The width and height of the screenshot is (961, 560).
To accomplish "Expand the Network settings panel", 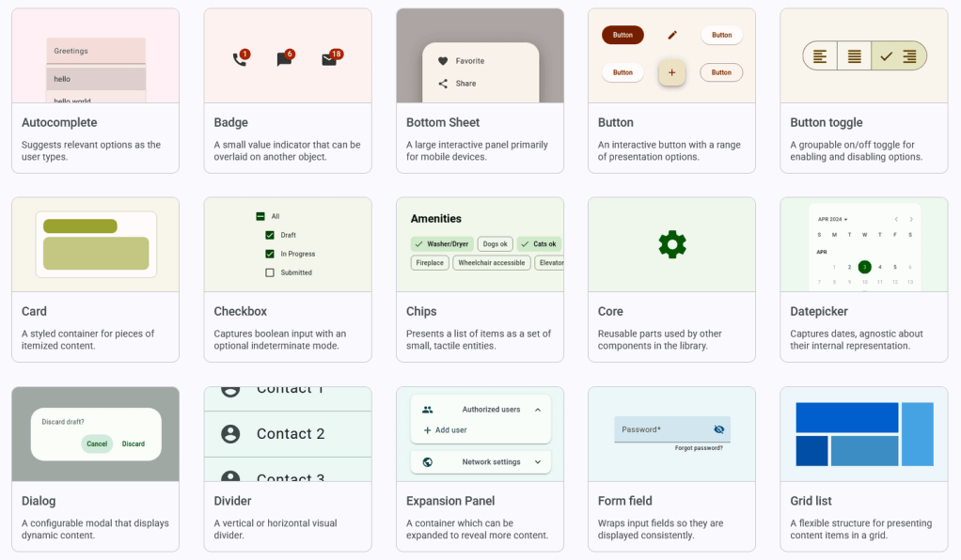I will (538, 462).
